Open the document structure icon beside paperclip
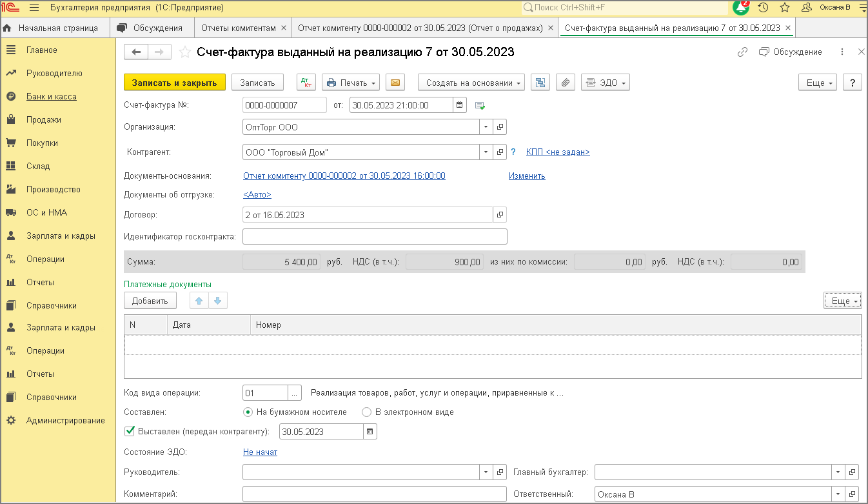The height and width of the screenshot is (504, 868). coord(540,83)
